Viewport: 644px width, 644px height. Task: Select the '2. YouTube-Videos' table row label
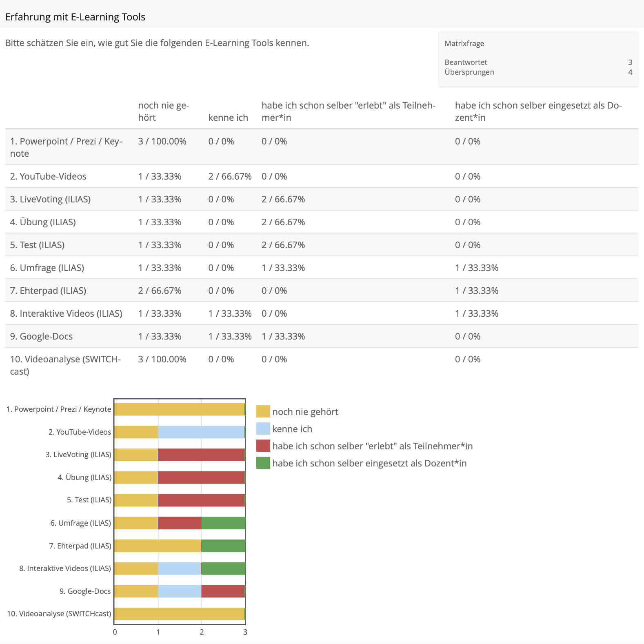click(48, 176)
